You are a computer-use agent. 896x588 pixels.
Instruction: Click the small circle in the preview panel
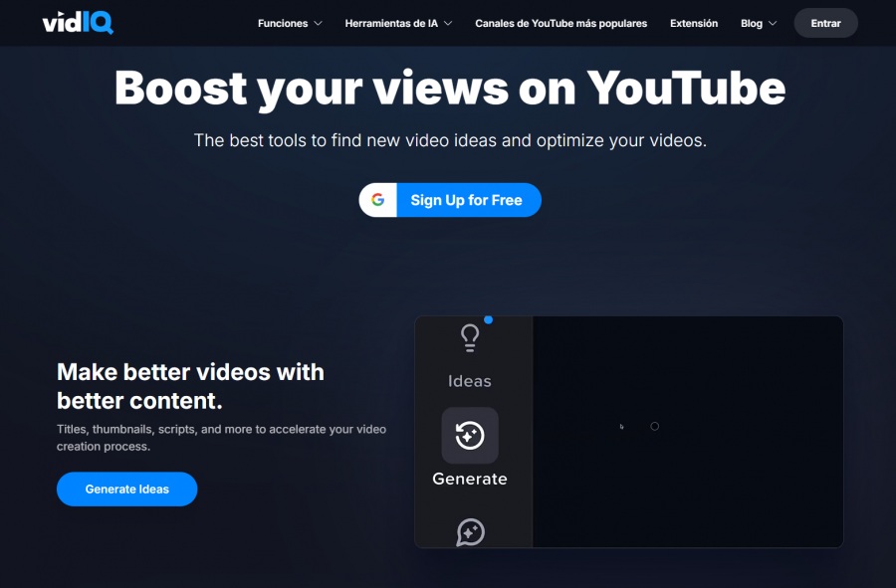click(654, 426)
